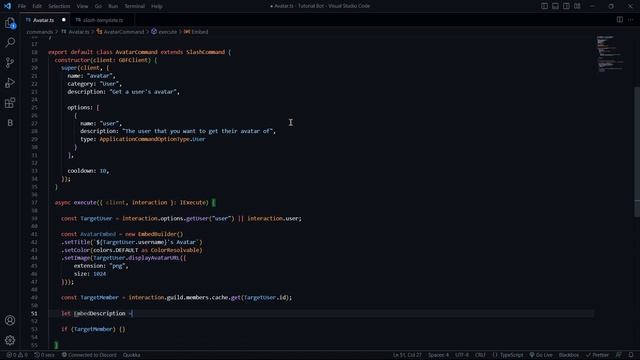Open the Explorer view in activity bar
The image size is (640, 360).
click(10, 23)
